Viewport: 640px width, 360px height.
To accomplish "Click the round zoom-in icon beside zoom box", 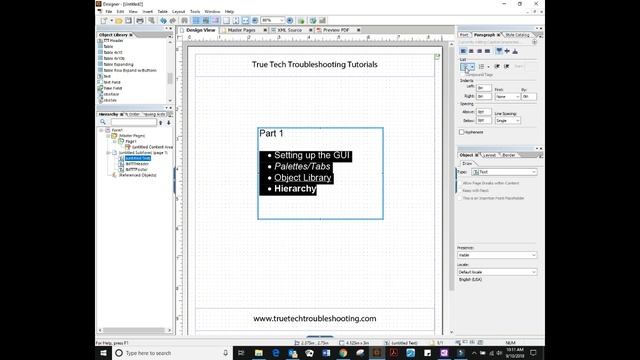I will point(290,20).
